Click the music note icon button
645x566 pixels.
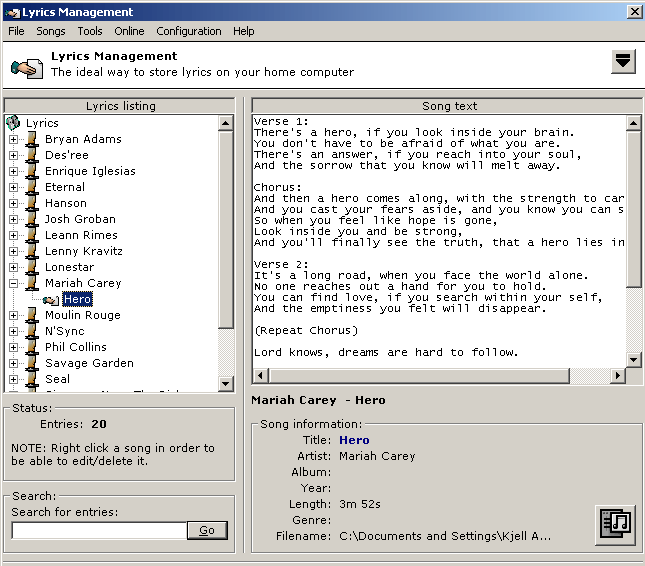click(x=615, y=525)
